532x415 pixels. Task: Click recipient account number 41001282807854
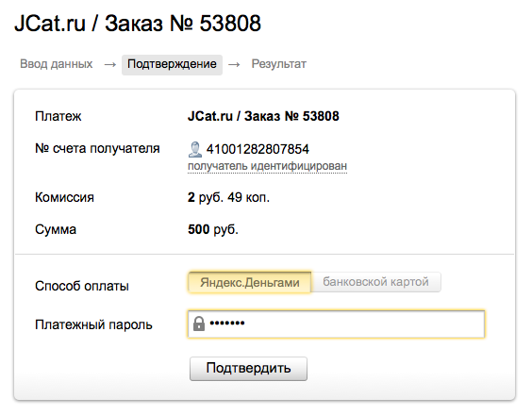tap(258, 149)
